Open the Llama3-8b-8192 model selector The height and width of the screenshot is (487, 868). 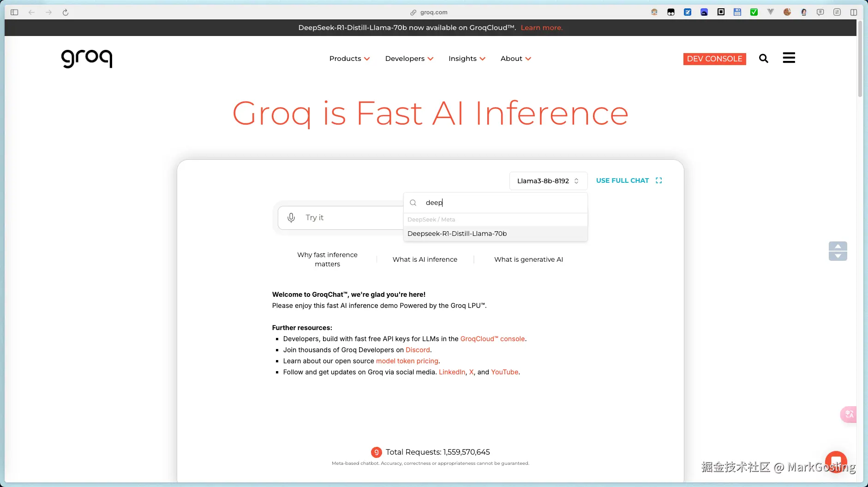(x=548, y=181)
